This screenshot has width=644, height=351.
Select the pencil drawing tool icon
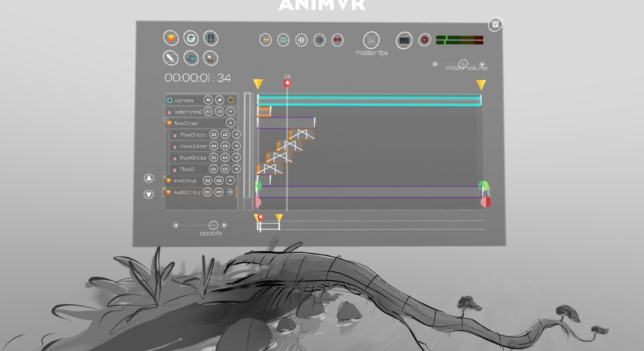pyautogui.click(x=170, y=58)
